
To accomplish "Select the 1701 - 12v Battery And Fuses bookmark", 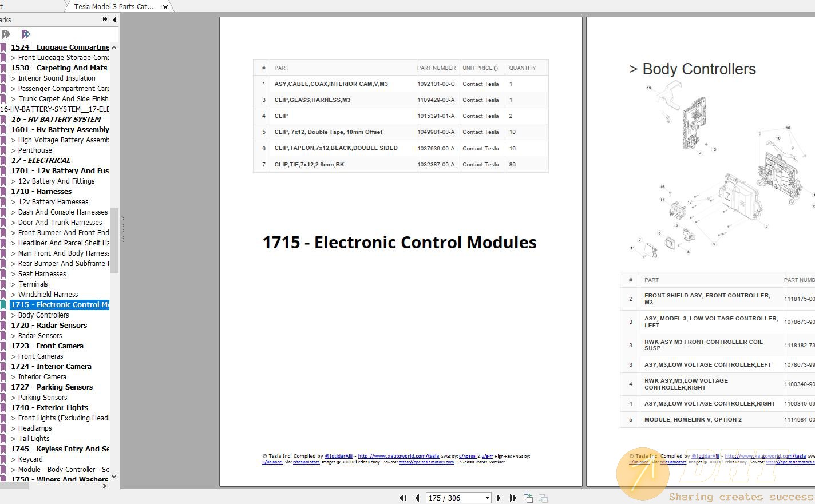I will point(60,171).
